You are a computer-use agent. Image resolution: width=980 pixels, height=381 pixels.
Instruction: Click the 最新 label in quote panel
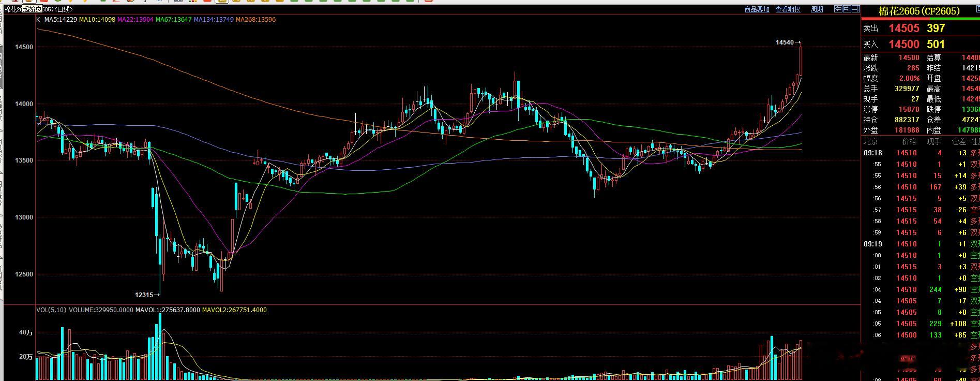[x=870, y=58]
